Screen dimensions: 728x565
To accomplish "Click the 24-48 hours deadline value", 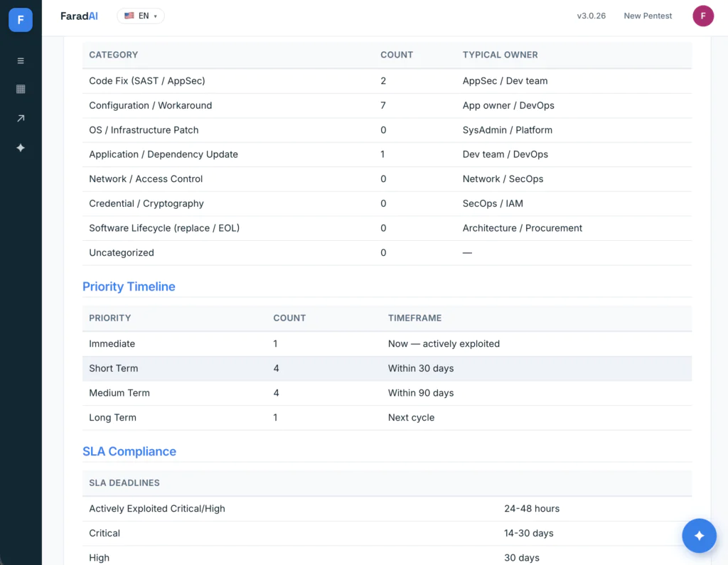I will pyautogui.click(x=532, y=508).
